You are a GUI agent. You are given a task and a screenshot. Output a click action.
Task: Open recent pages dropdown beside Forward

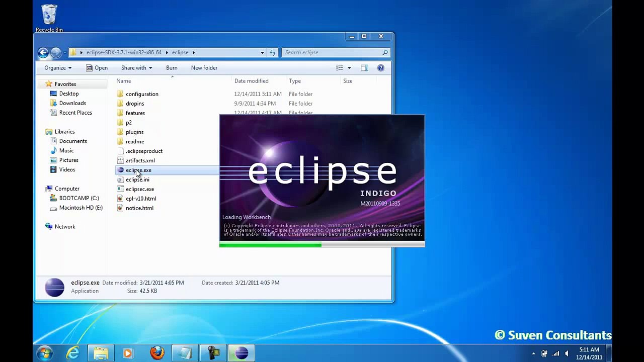point(65,52)
